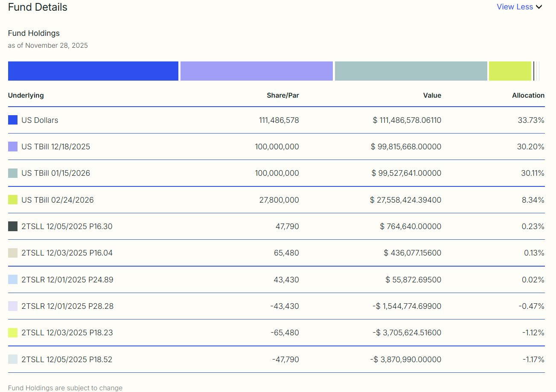
Task: Click the -$ 3,870,990.00000 value cell
Action: click(405, 360)
